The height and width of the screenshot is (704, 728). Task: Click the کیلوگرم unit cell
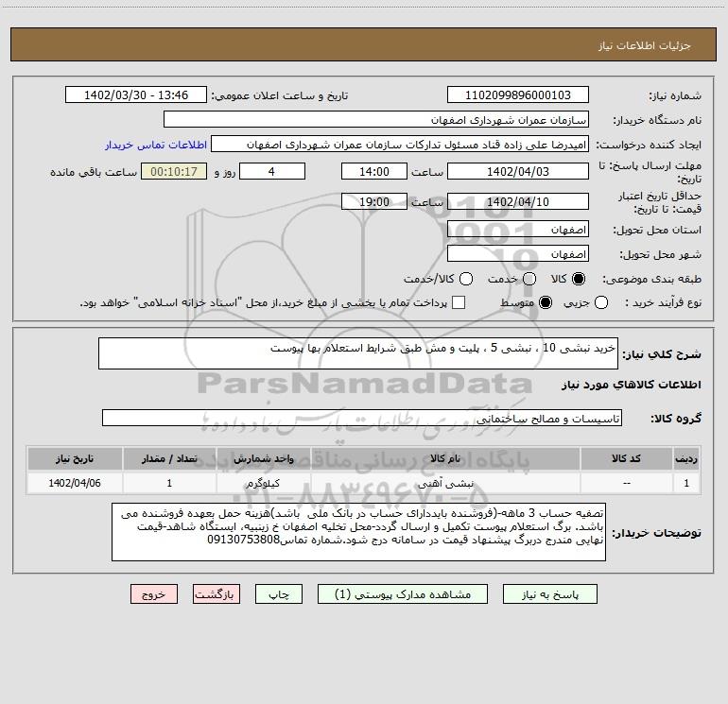tap(263, 483)
